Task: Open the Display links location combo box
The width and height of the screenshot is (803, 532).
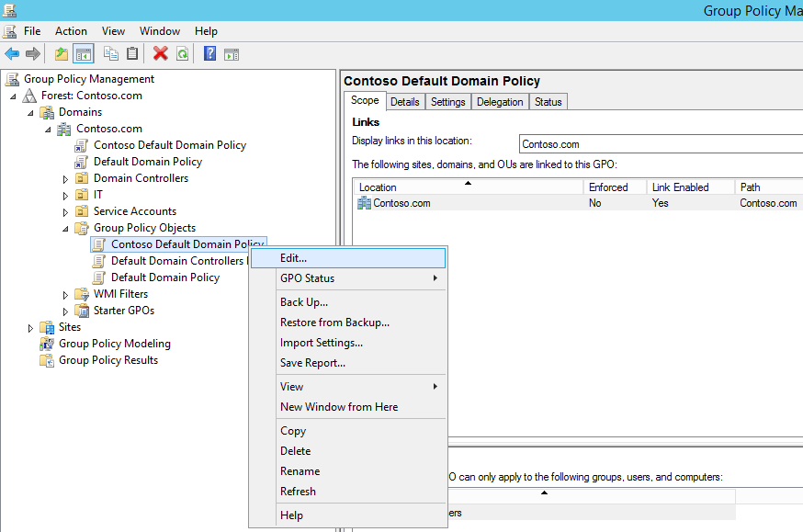Action: (x=661, y=144)
